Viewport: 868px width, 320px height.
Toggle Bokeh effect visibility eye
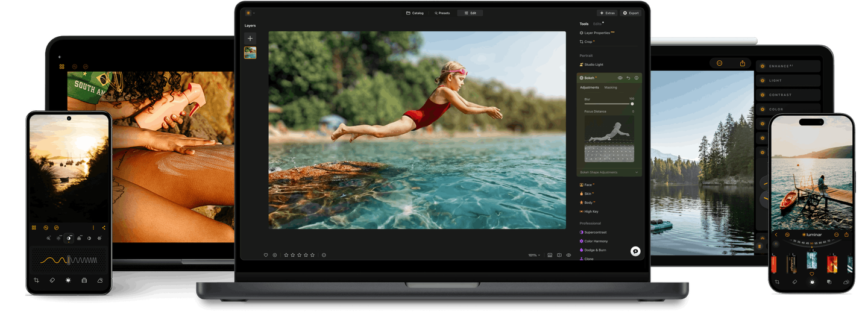(x=620, y=78)
